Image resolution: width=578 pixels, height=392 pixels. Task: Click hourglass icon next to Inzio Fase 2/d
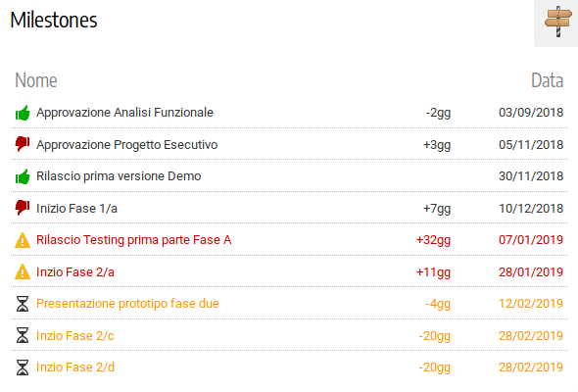click(23, 367)
